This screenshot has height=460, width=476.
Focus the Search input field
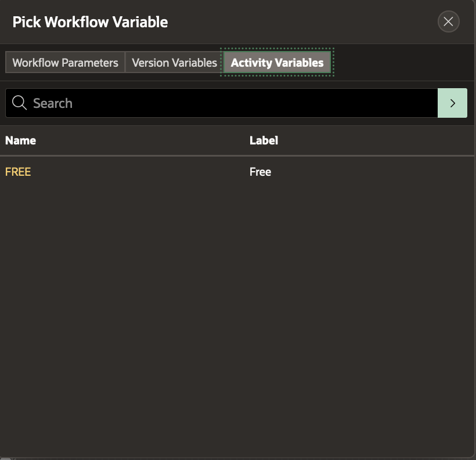232,103
